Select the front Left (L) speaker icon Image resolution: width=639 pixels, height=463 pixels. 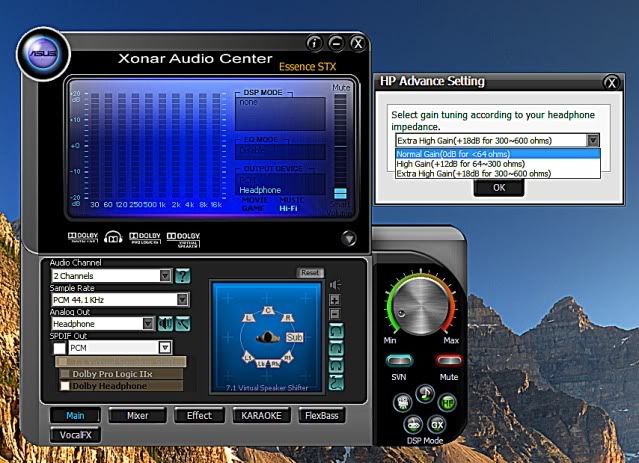click(249, 317)
